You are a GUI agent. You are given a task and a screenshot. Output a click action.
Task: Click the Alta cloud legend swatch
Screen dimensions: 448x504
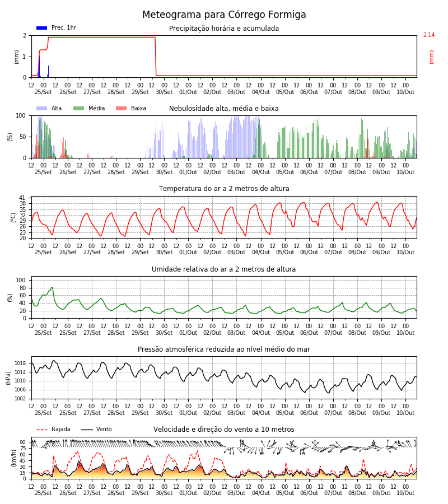coord(42,109)
